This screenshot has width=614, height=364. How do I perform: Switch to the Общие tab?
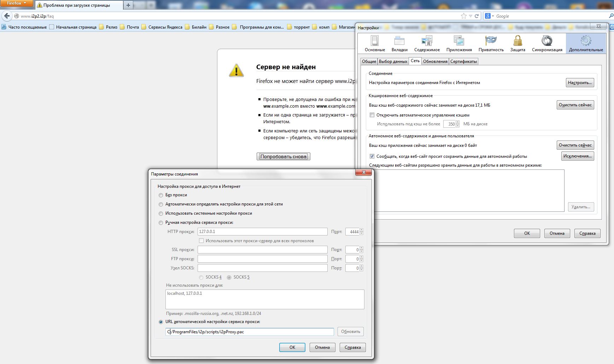click(x=369, y=61)
